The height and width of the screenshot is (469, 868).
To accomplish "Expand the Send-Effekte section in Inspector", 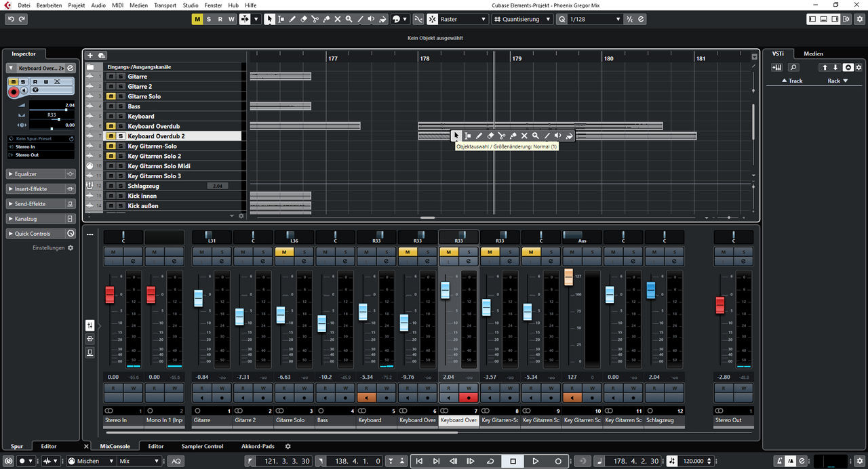I will point(41,204).
